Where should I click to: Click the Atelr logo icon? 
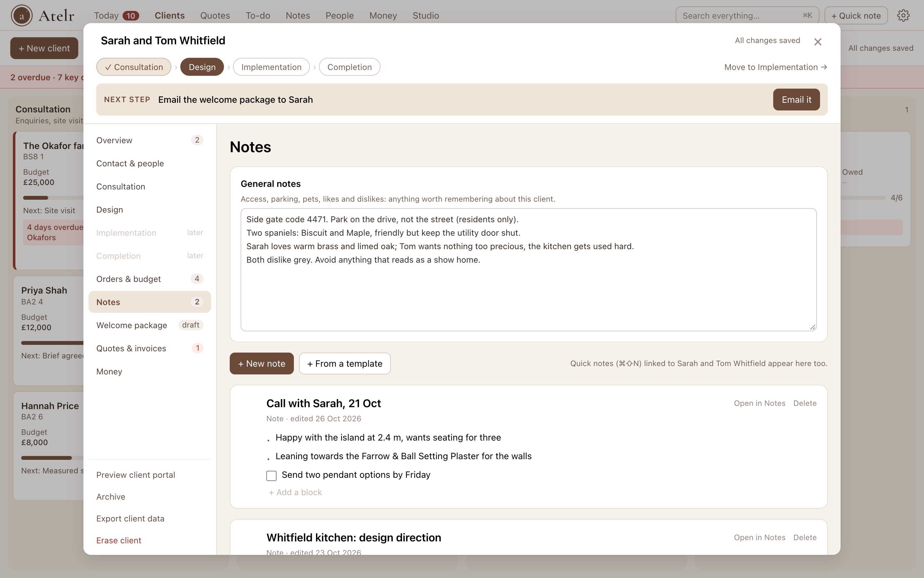pos(21,16)
